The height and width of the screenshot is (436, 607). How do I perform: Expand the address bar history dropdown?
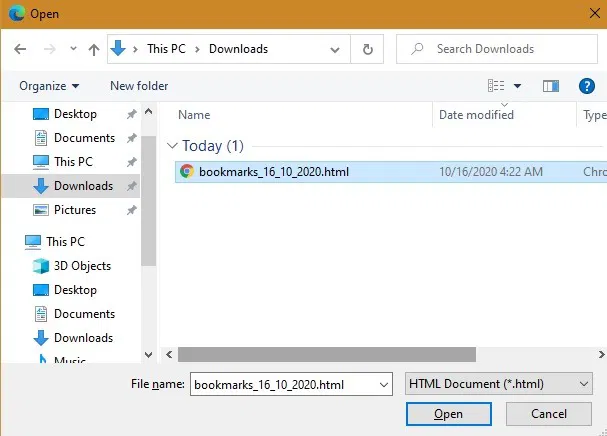335,50
